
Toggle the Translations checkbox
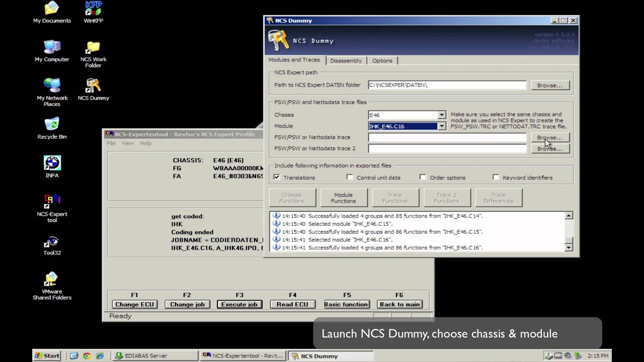[x=276, y=177]
